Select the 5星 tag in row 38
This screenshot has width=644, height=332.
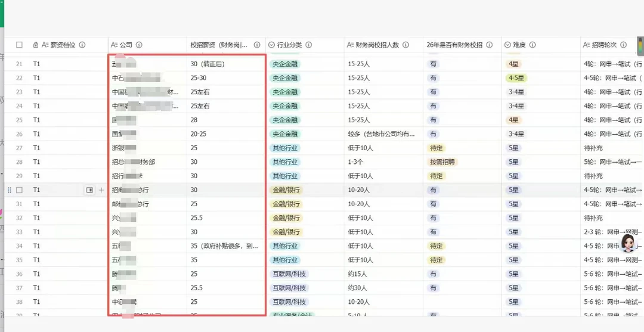point(513,302)
